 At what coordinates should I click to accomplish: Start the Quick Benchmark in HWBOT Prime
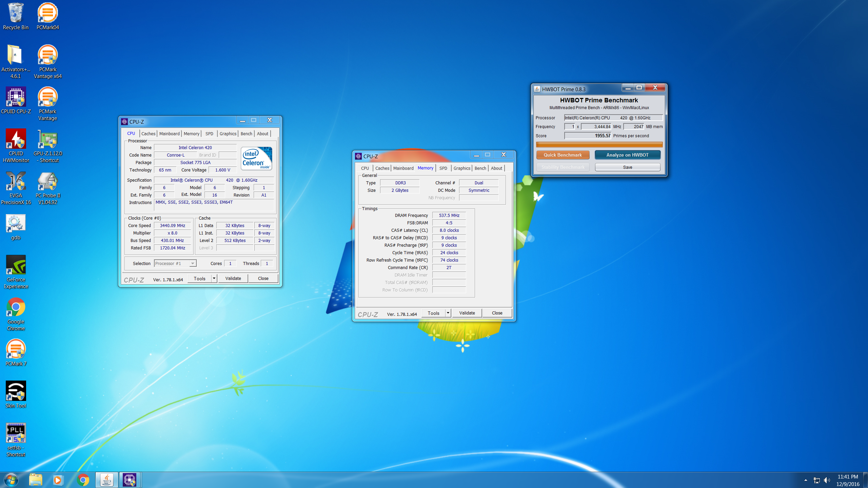click(x=563, y=155)
